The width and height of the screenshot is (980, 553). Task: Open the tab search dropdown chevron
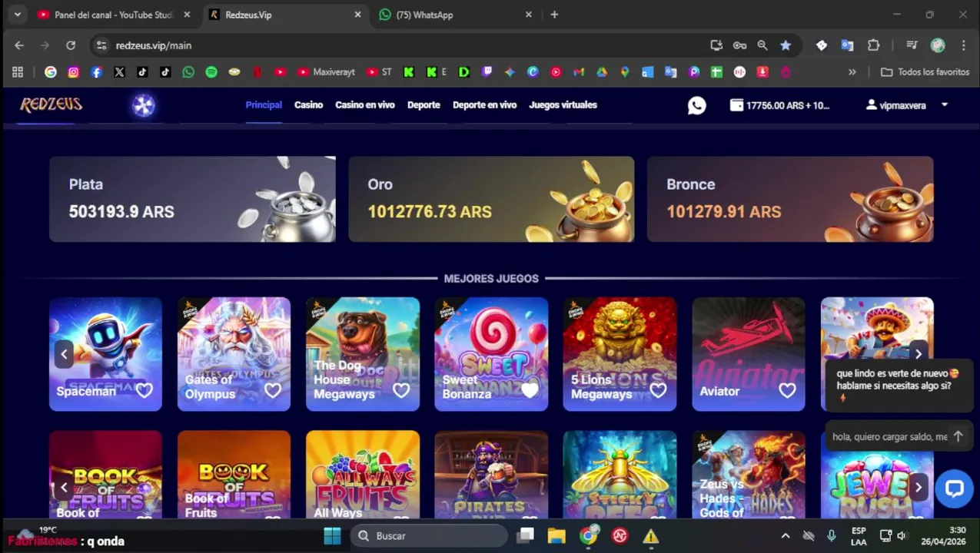[x=17, y=15]
